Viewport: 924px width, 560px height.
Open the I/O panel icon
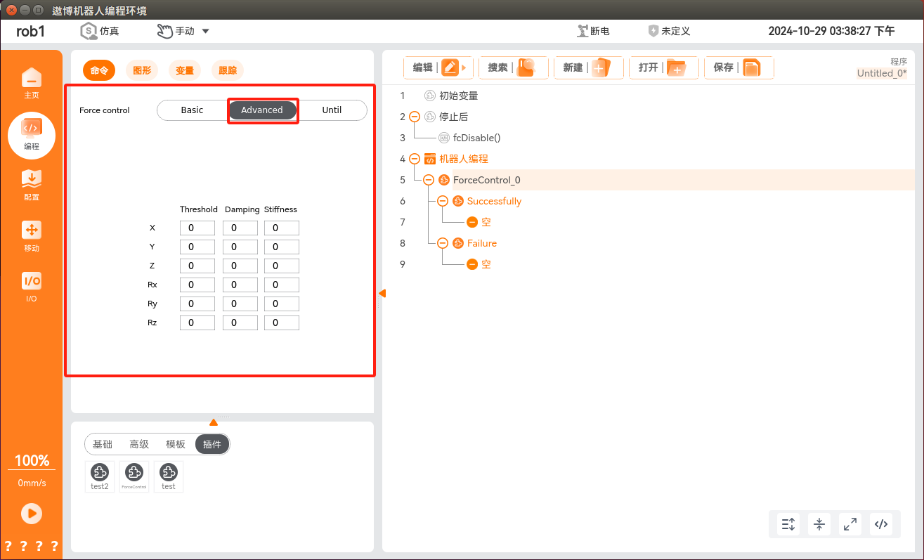coord(32,286)
